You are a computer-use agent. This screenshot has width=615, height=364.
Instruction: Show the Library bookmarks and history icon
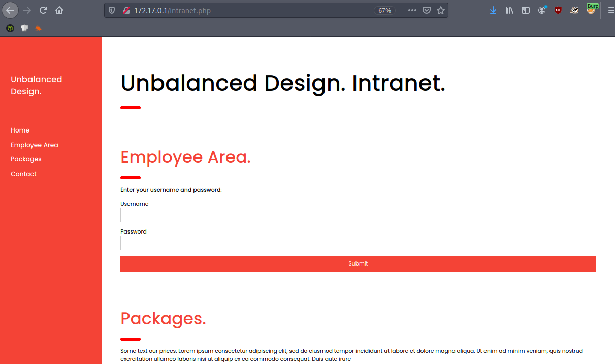[509, 10]
